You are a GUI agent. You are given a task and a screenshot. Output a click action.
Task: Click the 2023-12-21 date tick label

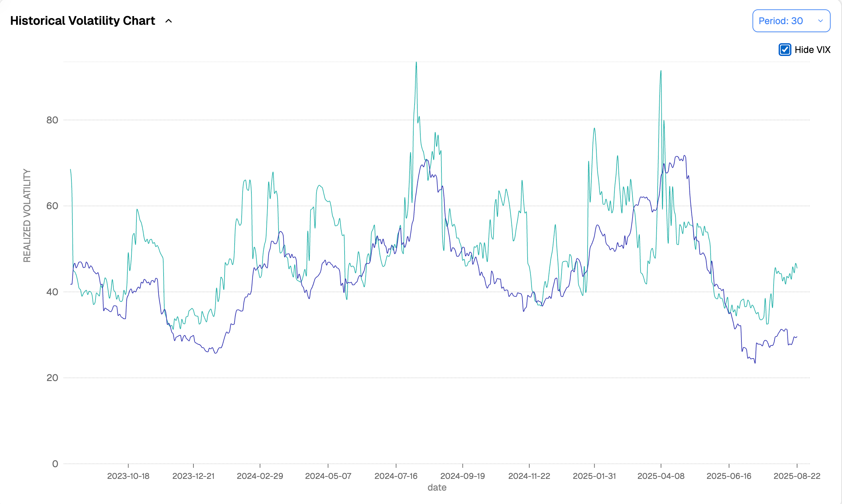193,476
